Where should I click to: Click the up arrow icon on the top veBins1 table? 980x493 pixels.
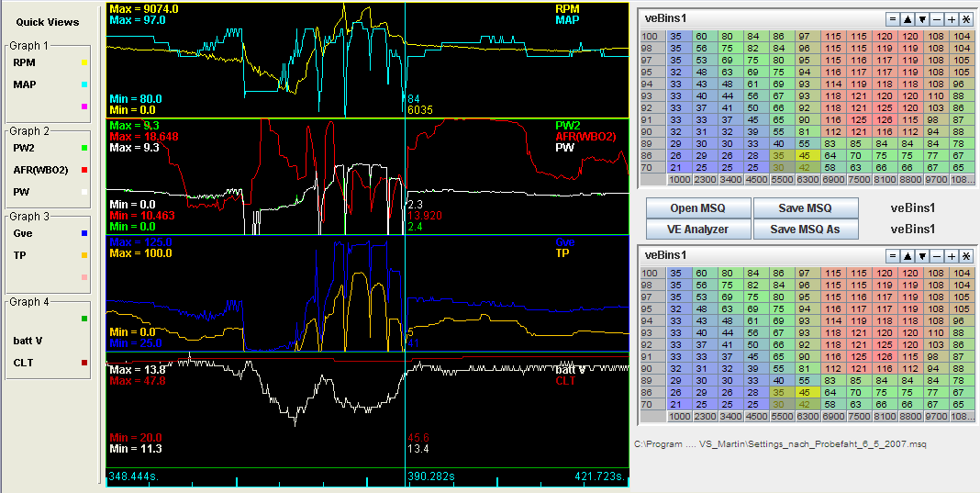(908, 18)
